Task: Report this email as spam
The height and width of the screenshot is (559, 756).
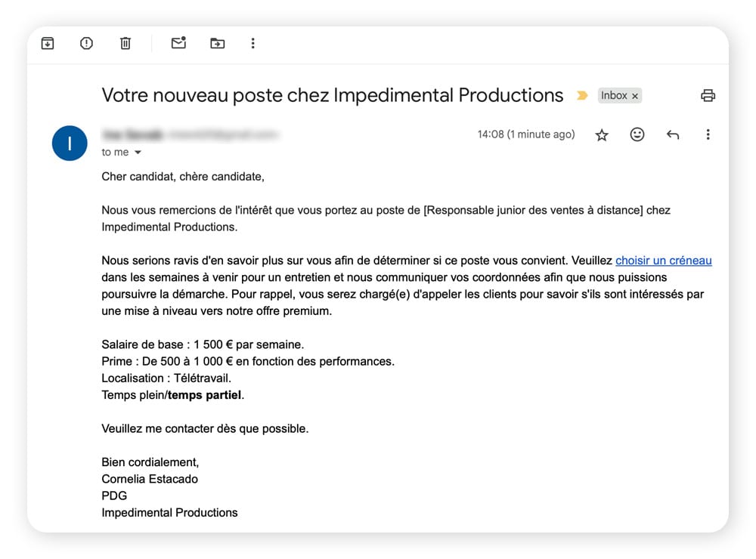Action: [86, 44]
